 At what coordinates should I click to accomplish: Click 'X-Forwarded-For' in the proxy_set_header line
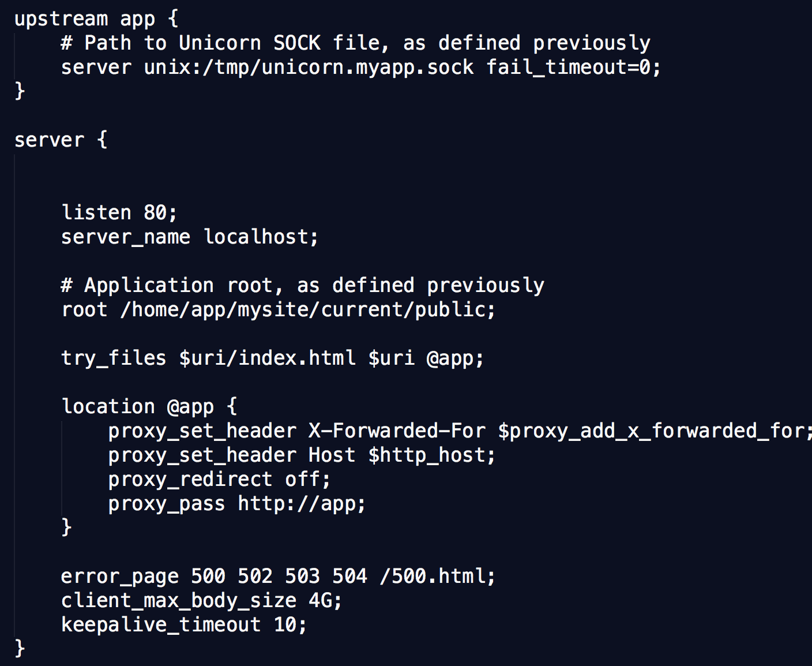pyautogui.click(x=397, y=431)
